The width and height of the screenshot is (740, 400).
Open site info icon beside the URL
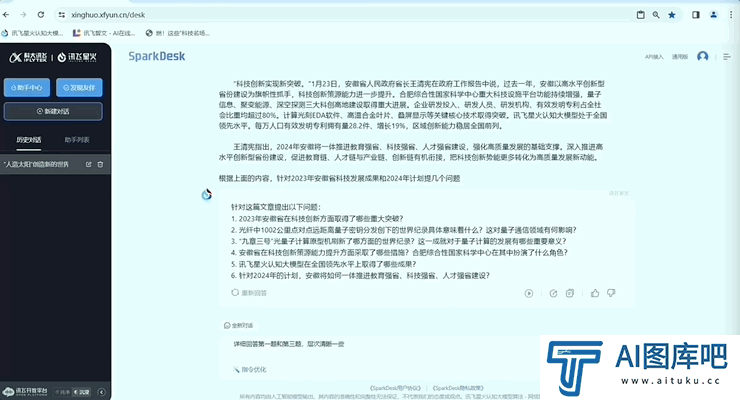(62, 15)
